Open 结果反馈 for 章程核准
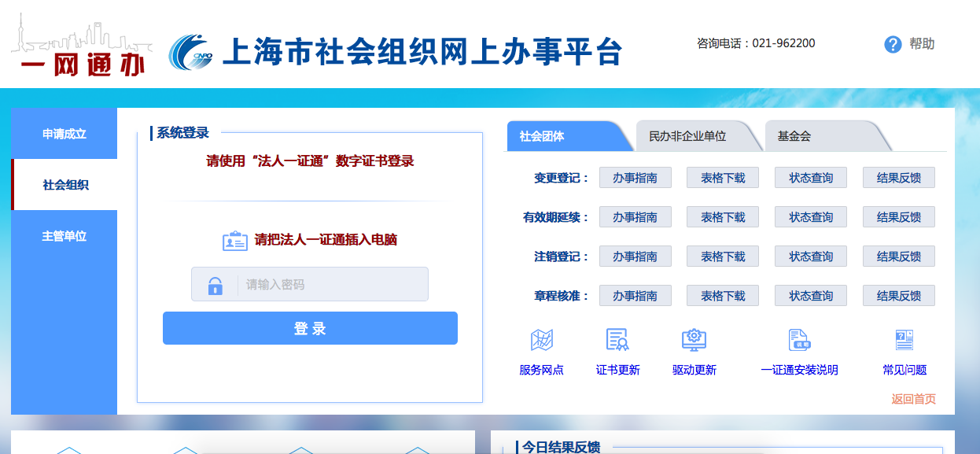The image size is (980, 454). [x=899, y=296]
